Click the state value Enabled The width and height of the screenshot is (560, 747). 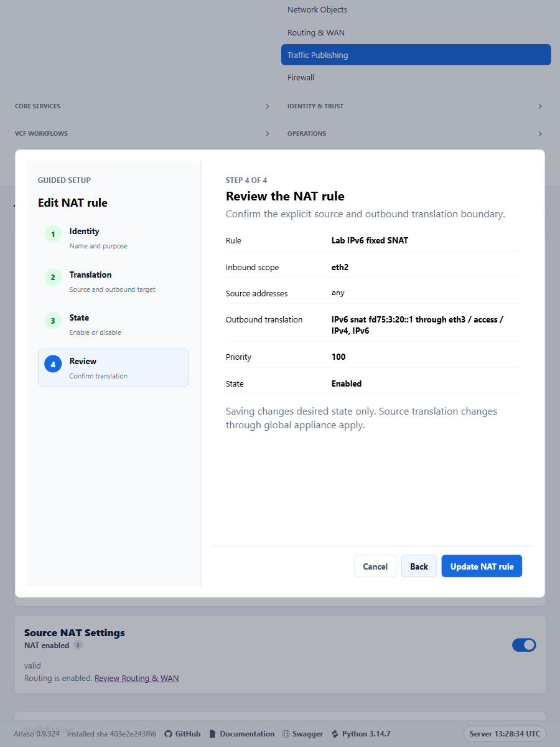click(347, 383)
